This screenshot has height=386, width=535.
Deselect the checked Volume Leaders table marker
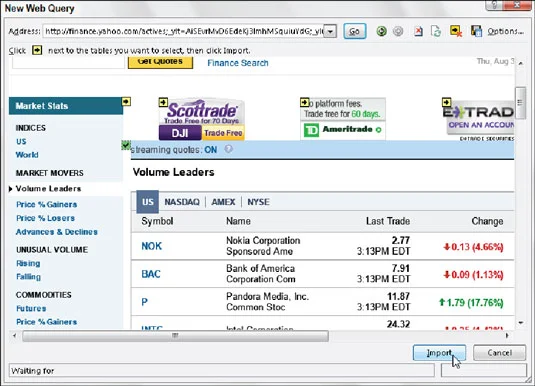pos(126,145)
